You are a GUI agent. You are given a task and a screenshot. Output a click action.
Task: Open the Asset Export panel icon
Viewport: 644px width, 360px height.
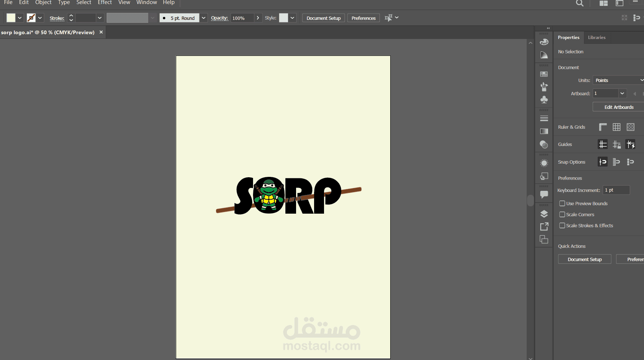544,227
